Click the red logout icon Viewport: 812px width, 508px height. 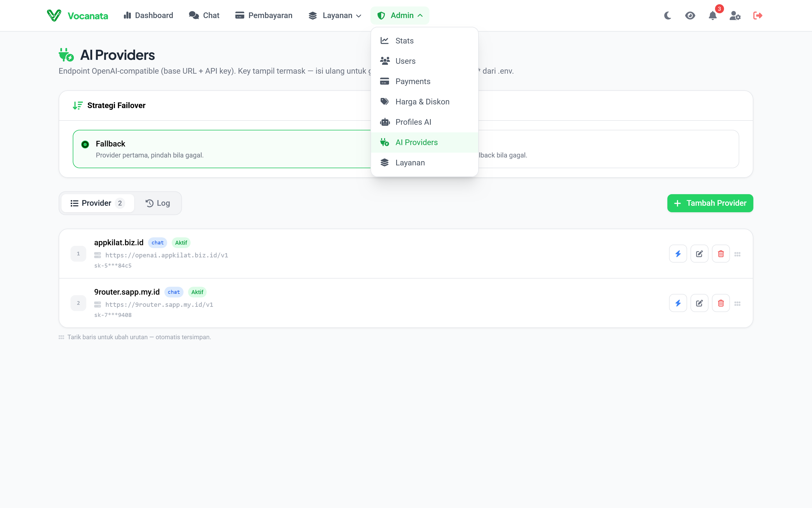(x=758, y=16)
